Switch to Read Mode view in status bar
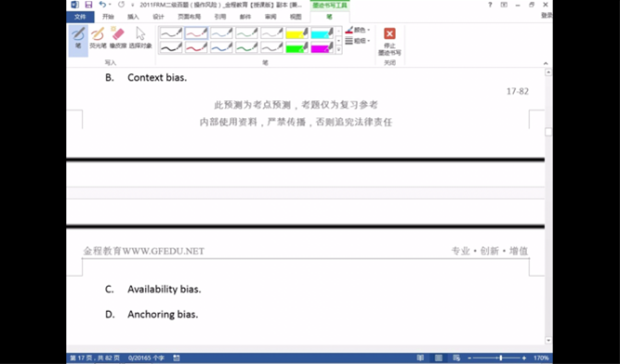 (420, 357)
